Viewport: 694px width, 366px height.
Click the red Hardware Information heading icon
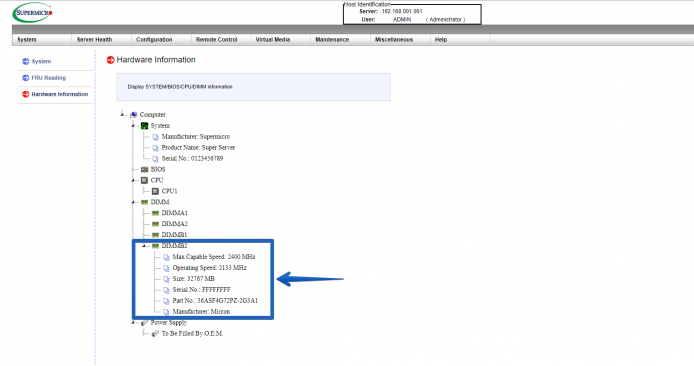111,60
